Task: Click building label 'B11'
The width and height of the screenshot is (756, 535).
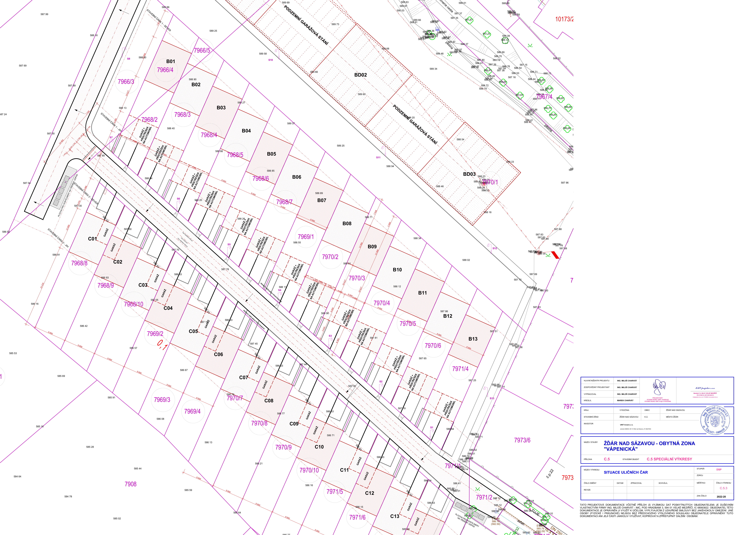Action: tap(422, 293)
